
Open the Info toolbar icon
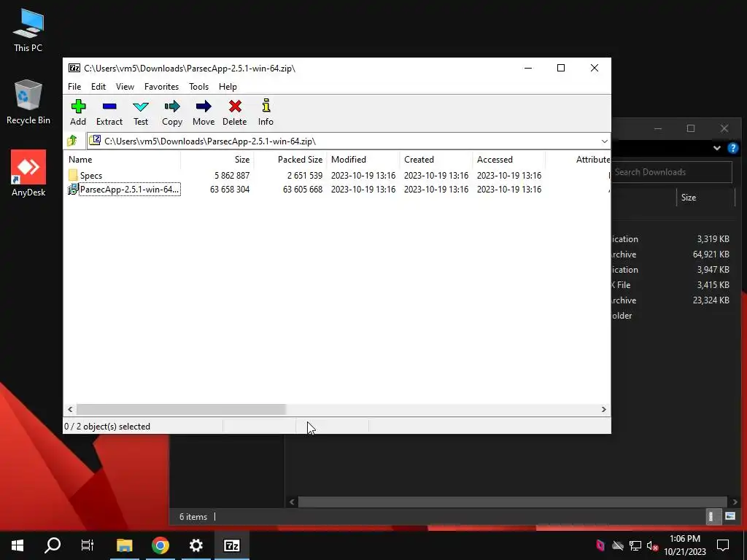(x=266, y=112)
